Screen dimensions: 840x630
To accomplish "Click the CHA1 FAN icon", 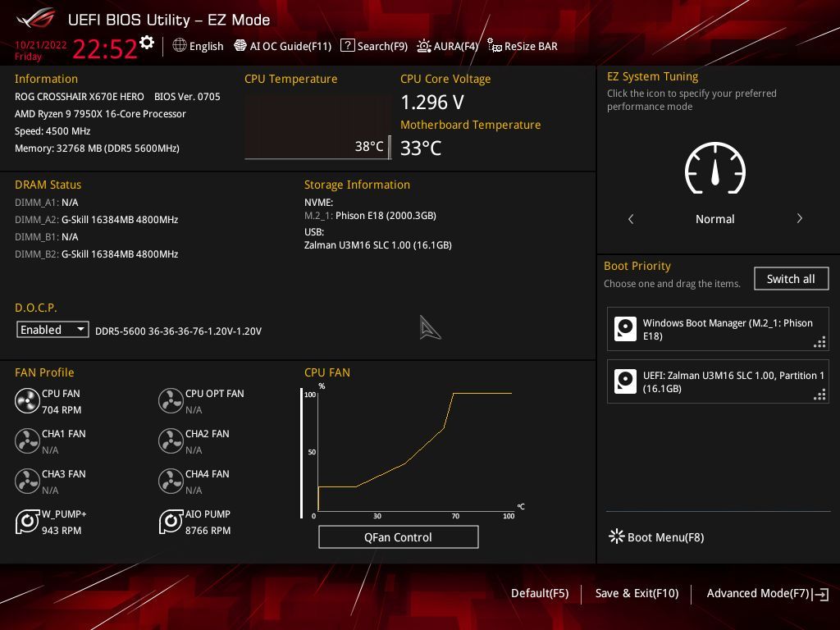I will pos(27,441).
